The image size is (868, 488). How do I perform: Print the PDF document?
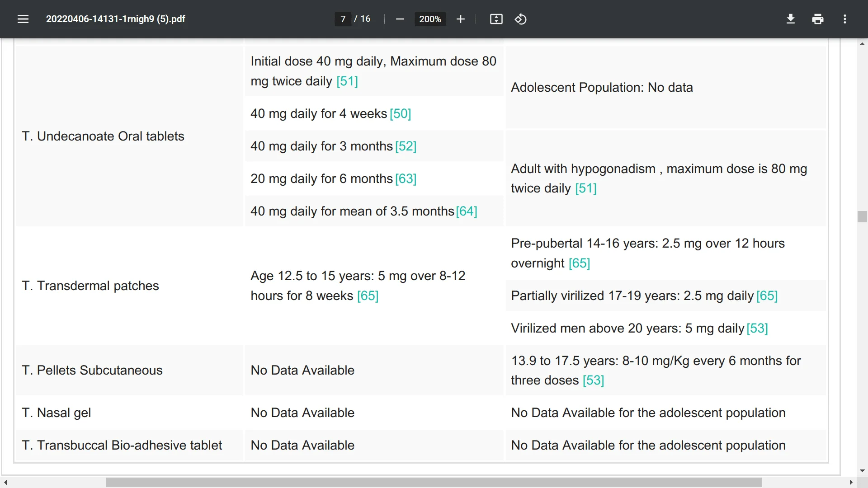817,19
